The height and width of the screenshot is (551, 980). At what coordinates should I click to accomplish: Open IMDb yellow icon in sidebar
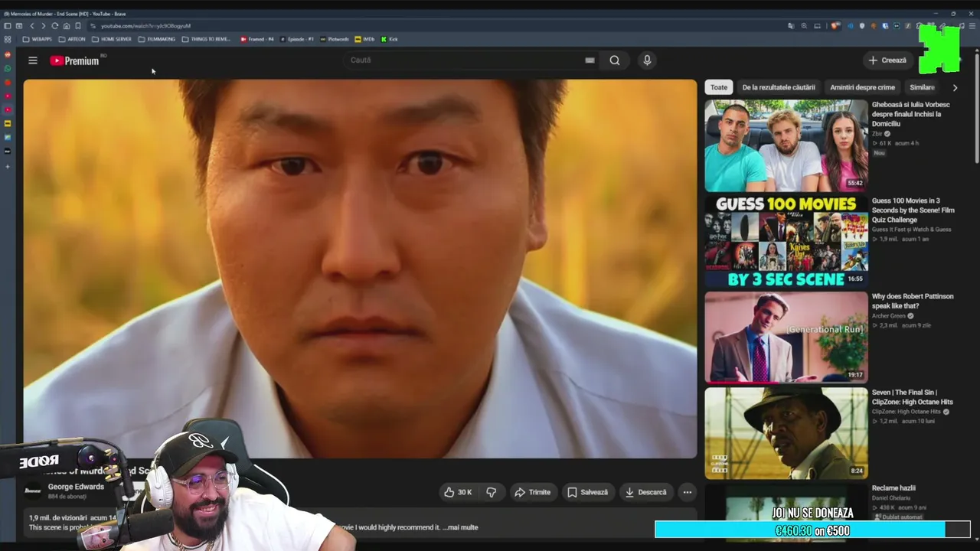tap(8, 123)
